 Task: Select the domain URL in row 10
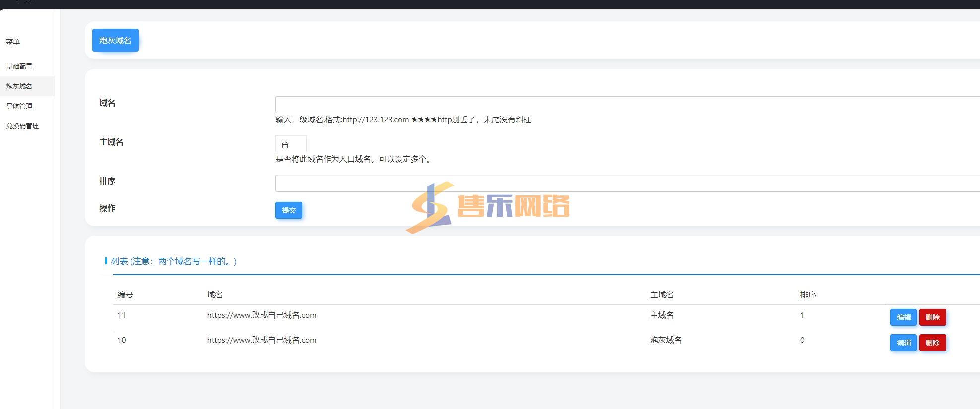pos(261,340)
